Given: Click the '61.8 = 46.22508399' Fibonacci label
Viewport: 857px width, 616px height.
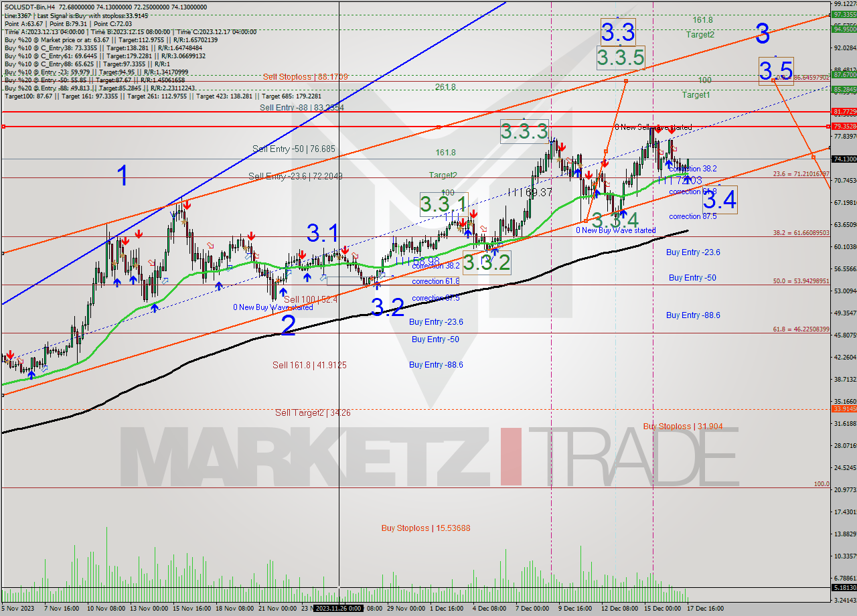Looking at the screenshot, I should point(801,329).
